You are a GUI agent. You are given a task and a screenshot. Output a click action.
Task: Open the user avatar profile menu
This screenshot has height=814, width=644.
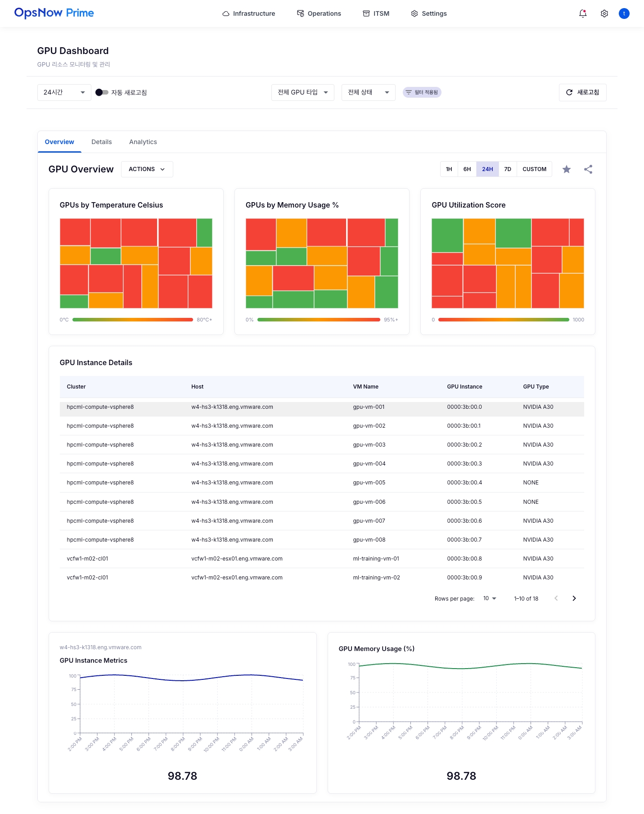(624, 14)
